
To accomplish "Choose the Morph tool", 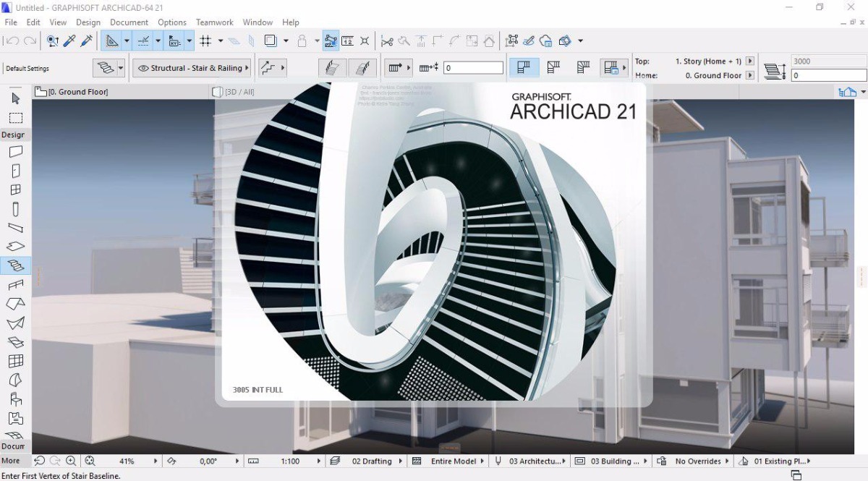I will coord(16,380).
